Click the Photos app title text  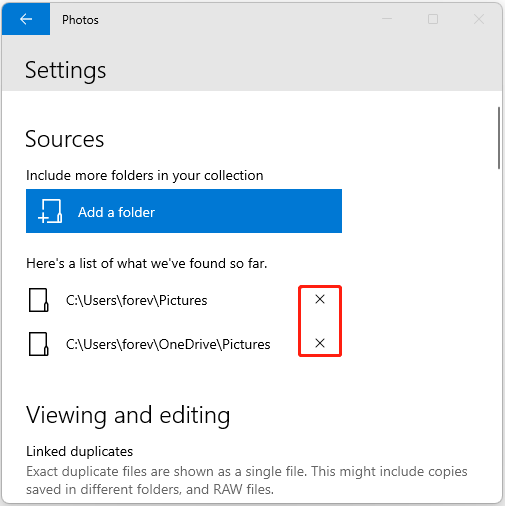point(80,20)
